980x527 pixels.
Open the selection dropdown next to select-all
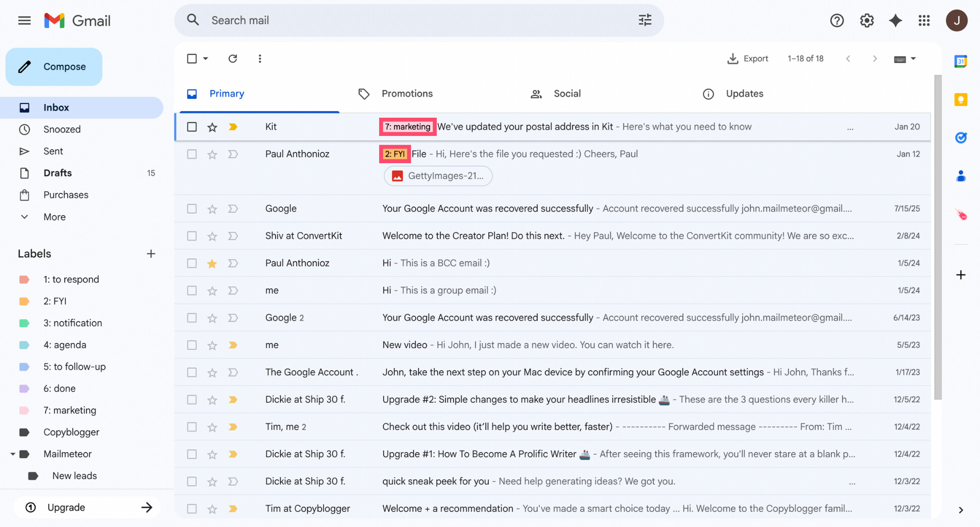pyautogui.click(x=206, y=58)
